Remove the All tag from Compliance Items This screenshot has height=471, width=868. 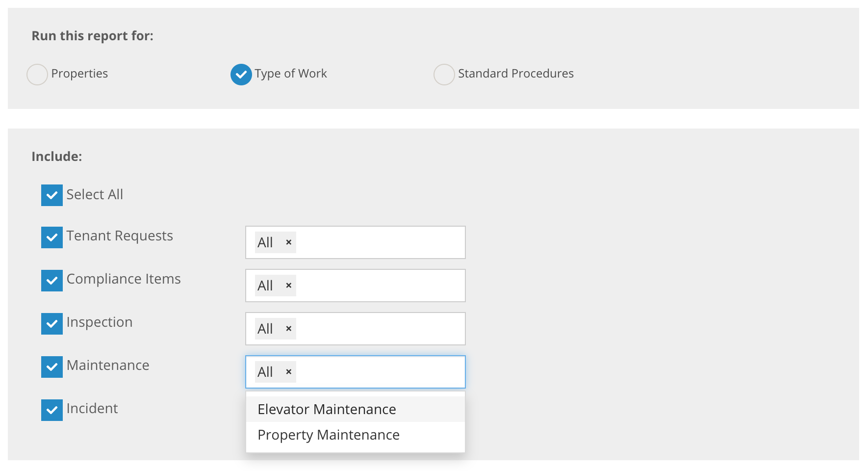(289, 286)
